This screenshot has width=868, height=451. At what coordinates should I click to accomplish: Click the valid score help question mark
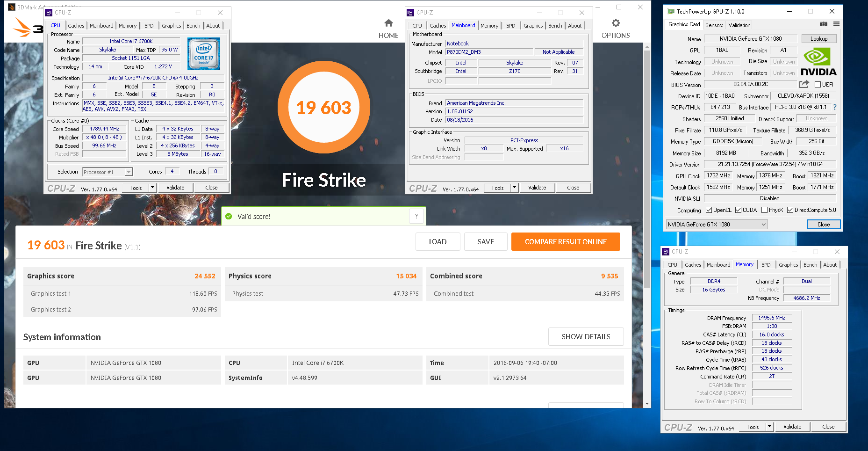click(x=416, y=216)
